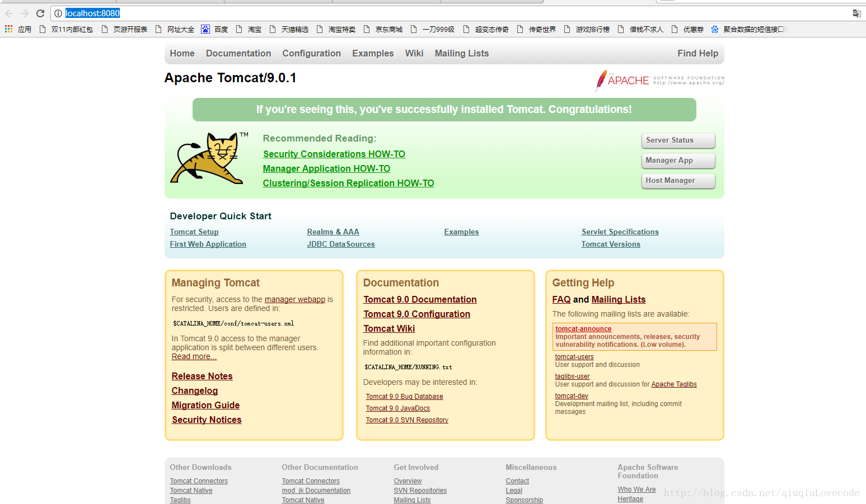Open the Release Notes link

coord(202,376)
